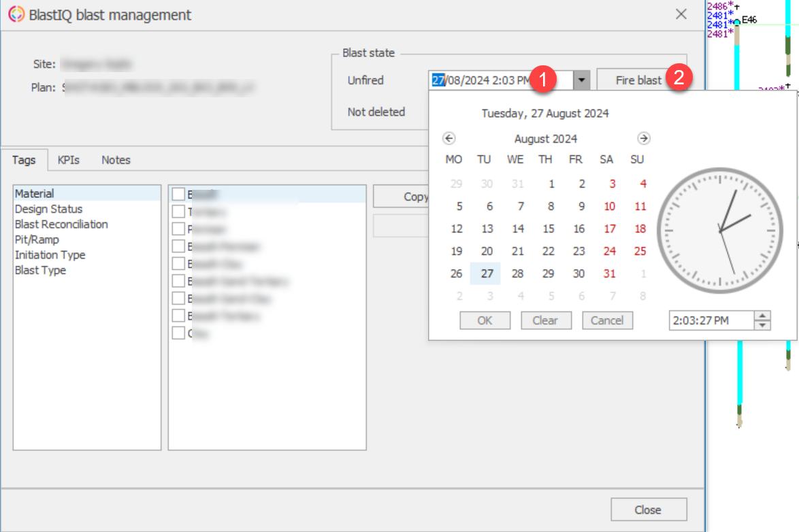Click hole label E46 in plan view
This screenshot has height=532, width=799.
tap(749, 20)
